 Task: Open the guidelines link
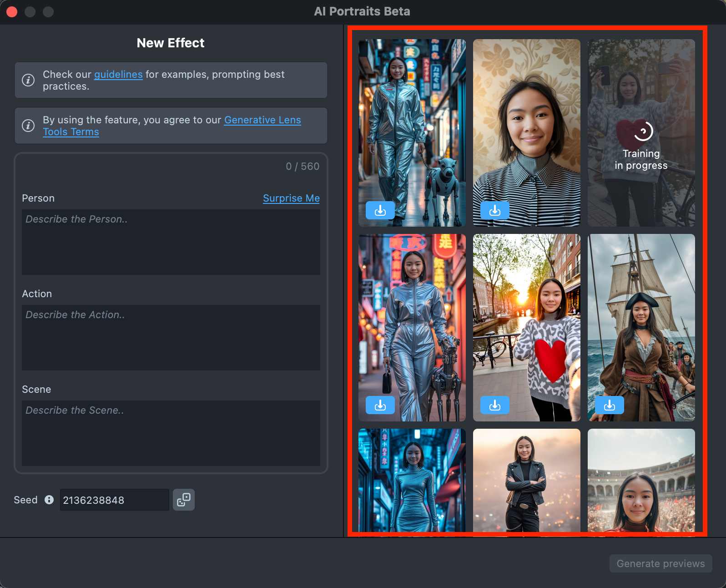118,75
